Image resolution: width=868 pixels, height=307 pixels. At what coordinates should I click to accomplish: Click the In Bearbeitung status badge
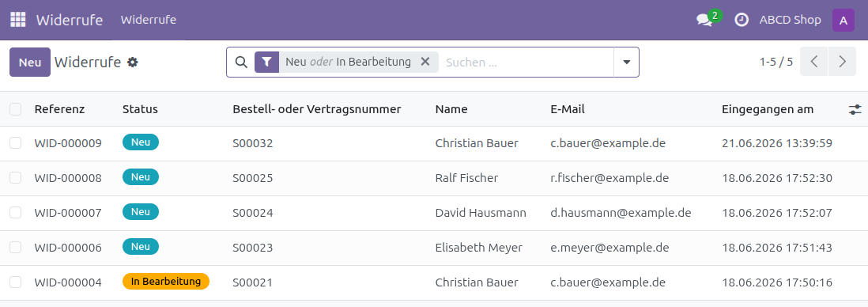tap(166, 281)
